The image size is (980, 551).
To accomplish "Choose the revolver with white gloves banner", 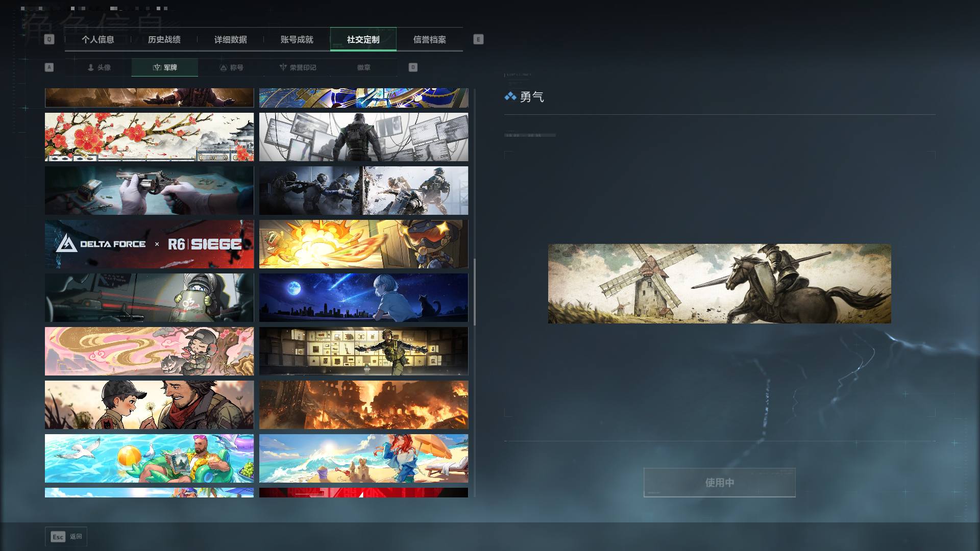I will click(149, 190).
